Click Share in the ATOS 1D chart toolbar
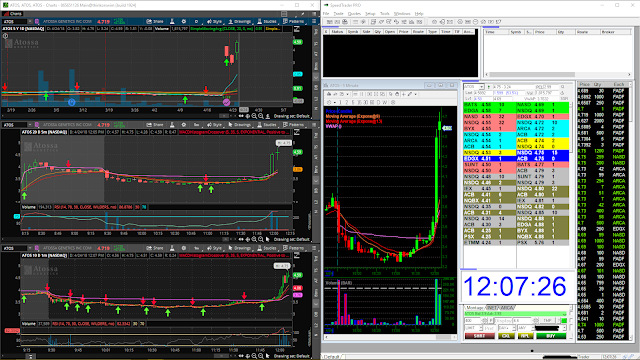The image size is (640, 360). pyautogui.click(x=155, y=21)
